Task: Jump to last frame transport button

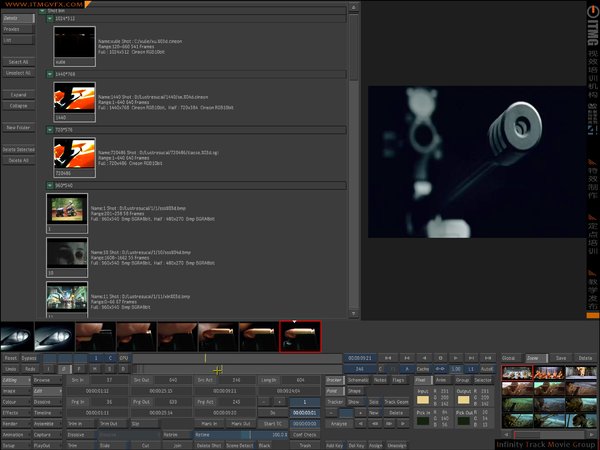Action: 489,357
